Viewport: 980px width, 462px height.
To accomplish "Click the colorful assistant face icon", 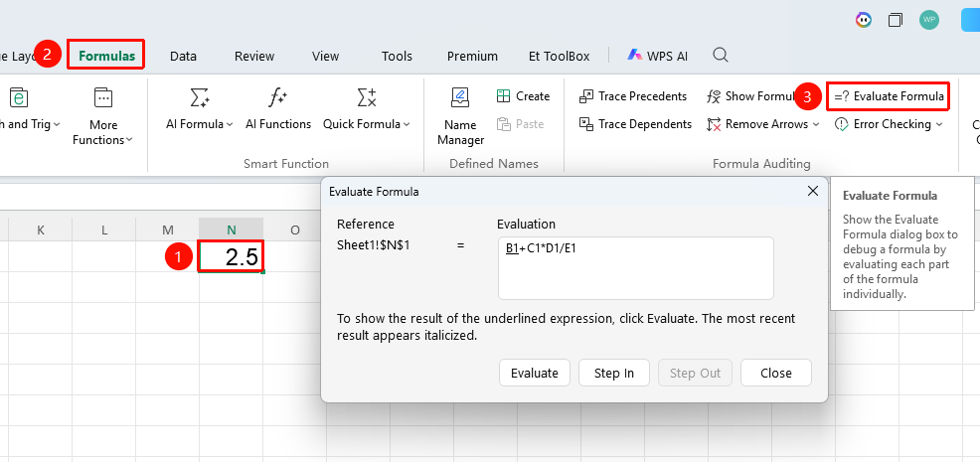I will pos(863,20).
